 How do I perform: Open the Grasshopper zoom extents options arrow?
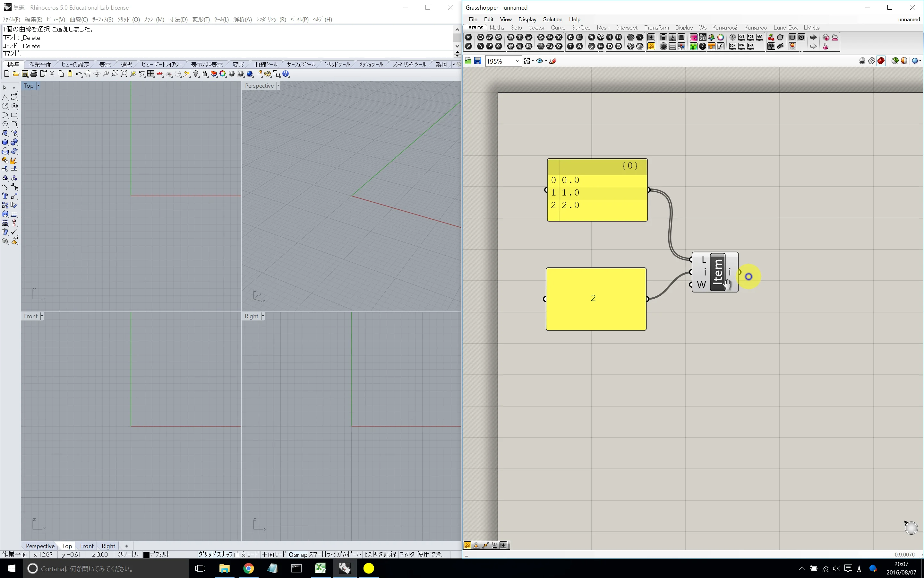[533, 61]
